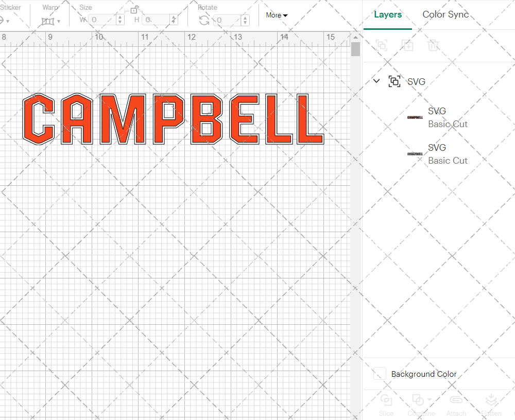Click the Flatten tool icon
This screenshot has height=420, width=515.
click(491, 400)
